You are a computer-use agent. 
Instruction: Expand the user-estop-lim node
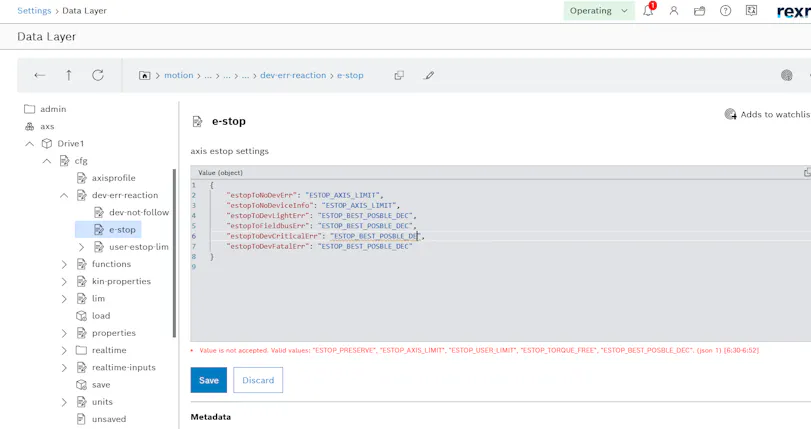(81, 247)
